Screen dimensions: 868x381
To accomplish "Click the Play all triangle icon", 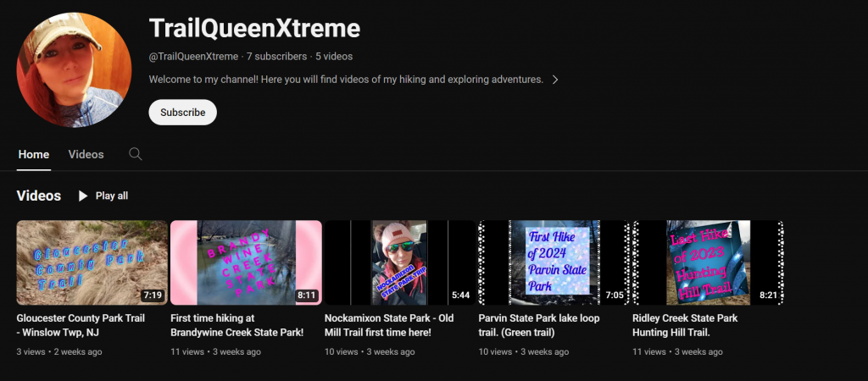I will click(x=83, y=196).
